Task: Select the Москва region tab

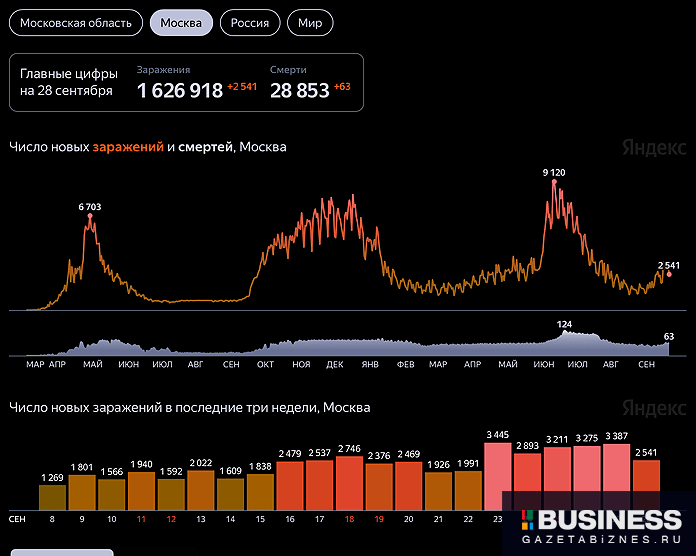Action: tap(181, 23)
